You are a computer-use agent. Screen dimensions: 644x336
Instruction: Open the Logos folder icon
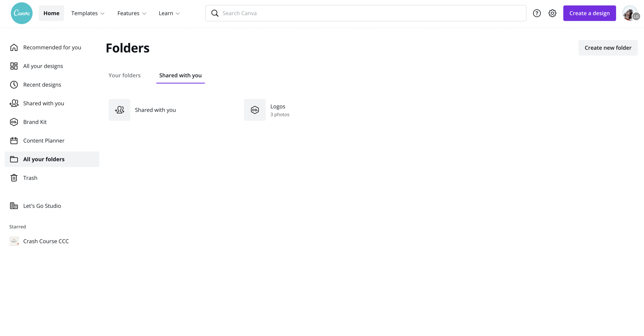pyautogui.click(x=255, y=110)
